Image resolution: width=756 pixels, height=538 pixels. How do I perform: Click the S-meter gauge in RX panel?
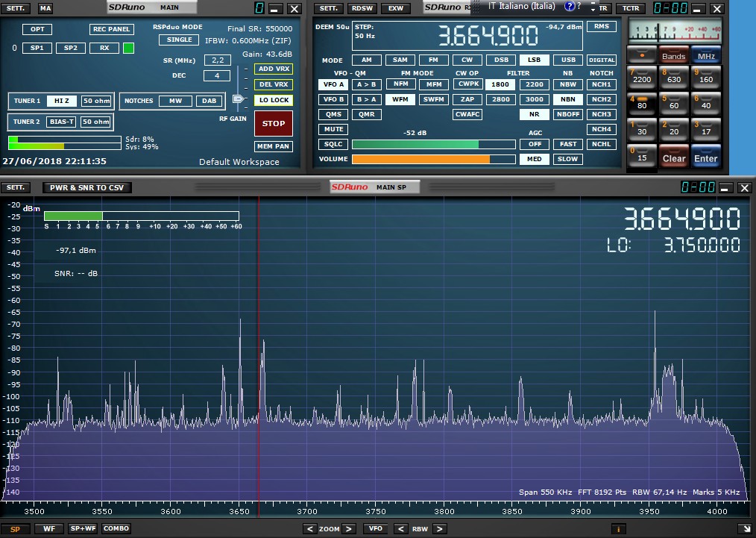click(675, 31)
